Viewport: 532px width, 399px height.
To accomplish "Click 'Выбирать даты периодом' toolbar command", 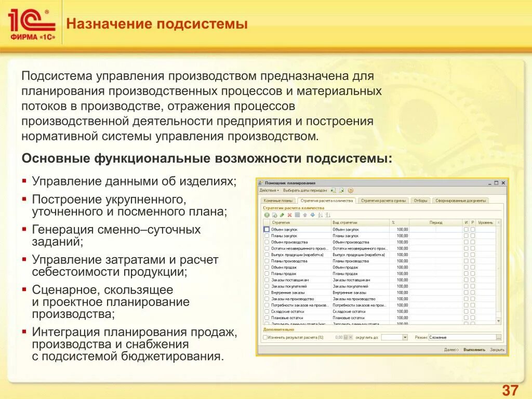I will 304,191.
